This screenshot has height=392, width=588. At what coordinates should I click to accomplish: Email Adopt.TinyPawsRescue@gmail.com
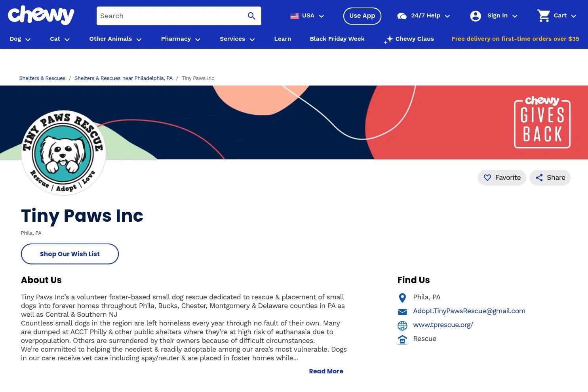469,311
